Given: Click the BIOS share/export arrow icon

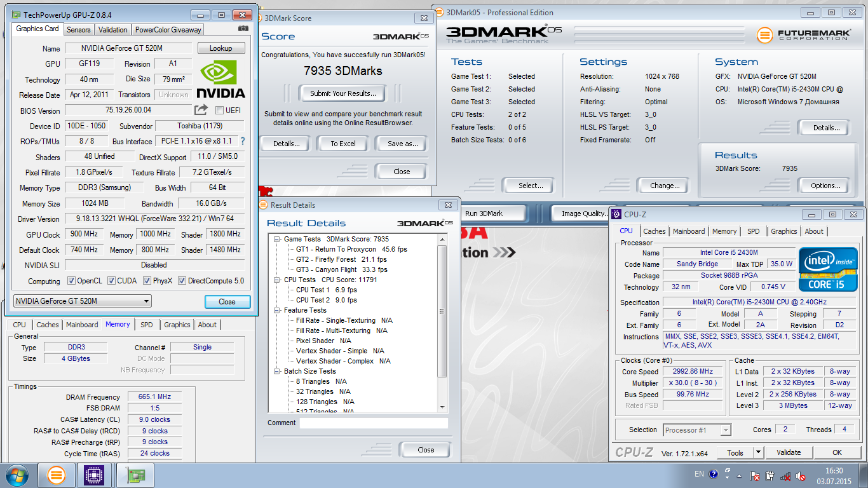Looking at the screenshot, I should click(x=201, y=110).
